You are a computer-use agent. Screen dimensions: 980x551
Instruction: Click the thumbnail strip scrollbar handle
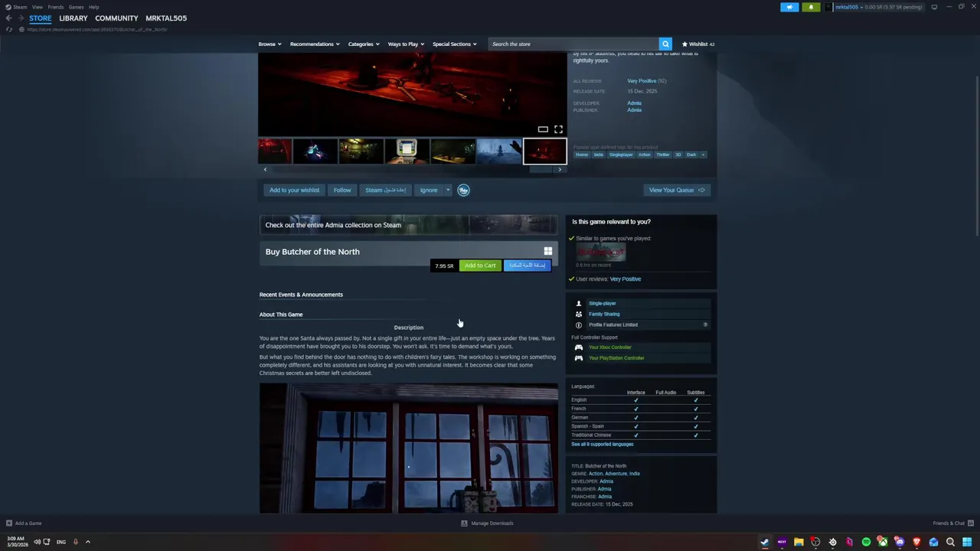pyautogui.click(x=541, y=169)
